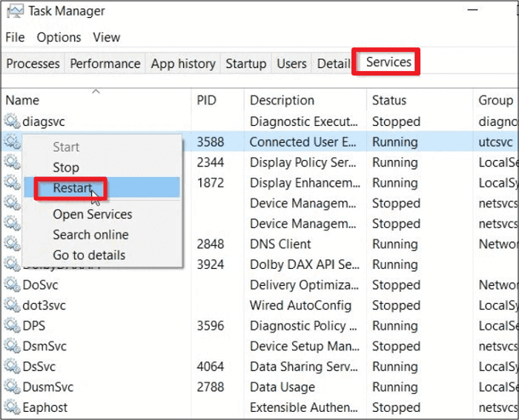This screenshot has width=519, height=420.
Task: Click the gear icon next to DPS
Action: 12,326
